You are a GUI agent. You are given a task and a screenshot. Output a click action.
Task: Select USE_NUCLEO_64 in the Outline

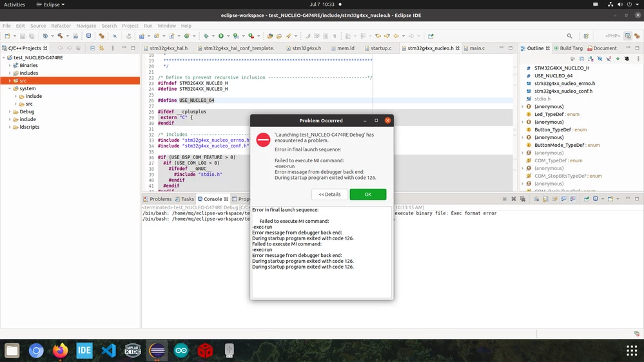click(553, 76)
